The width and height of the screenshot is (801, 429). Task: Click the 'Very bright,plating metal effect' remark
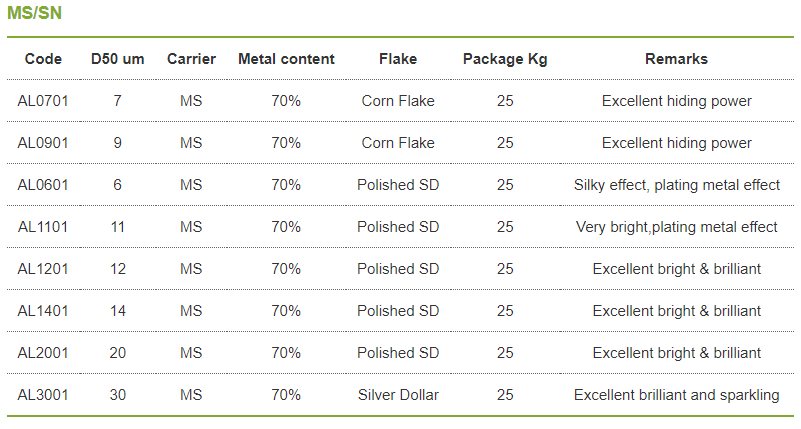pos(676,227)
